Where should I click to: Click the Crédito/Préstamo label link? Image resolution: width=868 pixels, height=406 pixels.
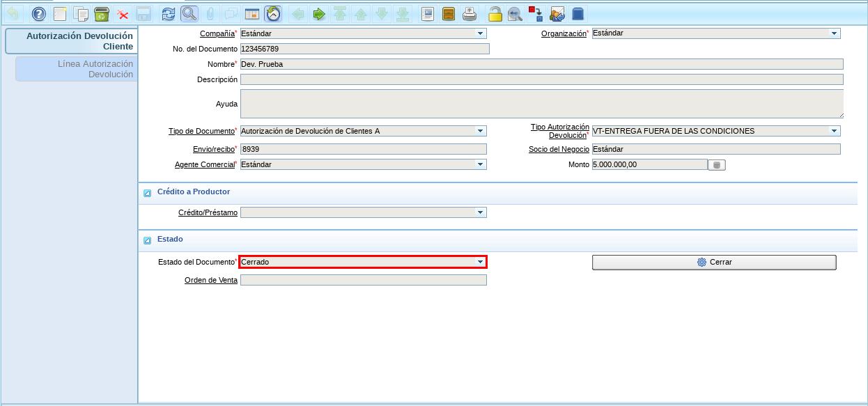208,212
